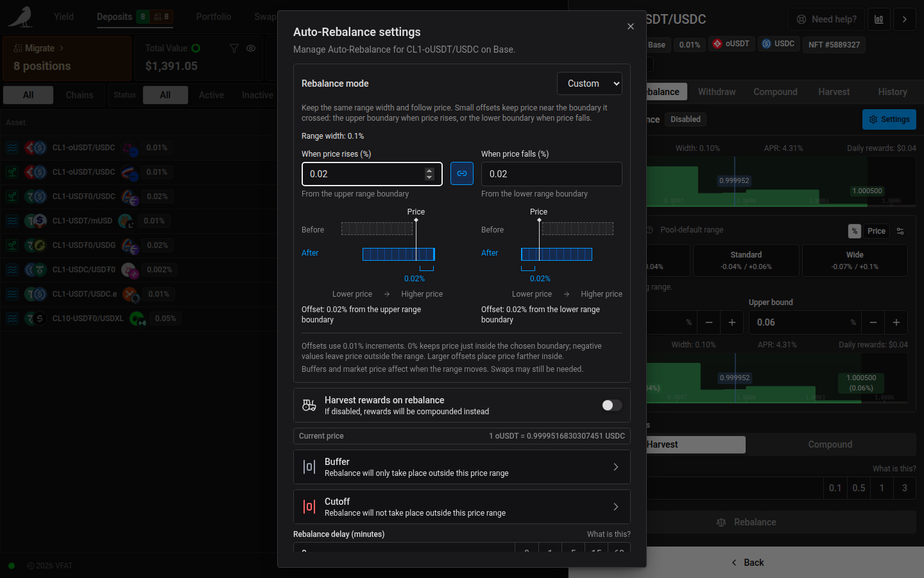924x578 pixels.
Task: Click the bird logo in the header
Action: click(x=21, y=17)
